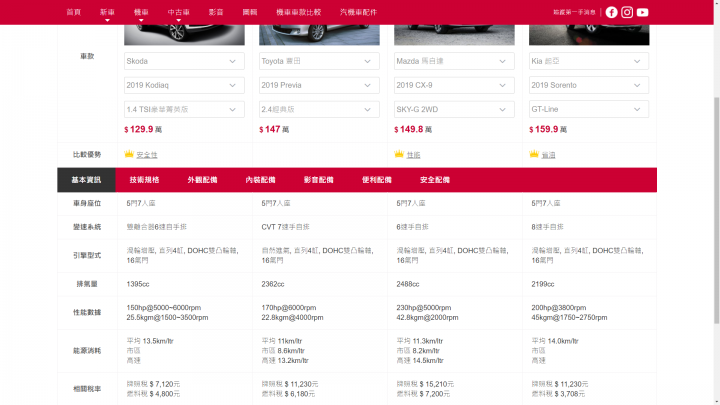720x405 pixels.
Task: Open the 2019 Previa model dropdown
Action: (x=319, y=85)
